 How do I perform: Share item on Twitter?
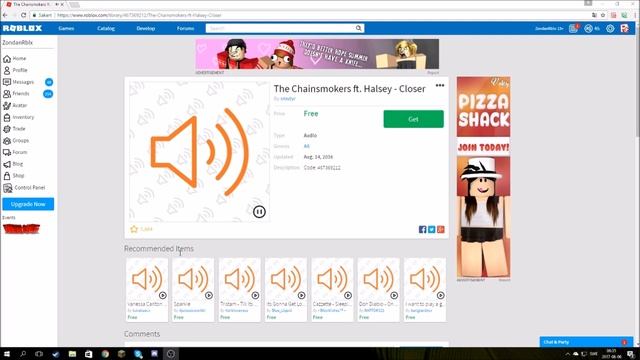tap(431, 229)
